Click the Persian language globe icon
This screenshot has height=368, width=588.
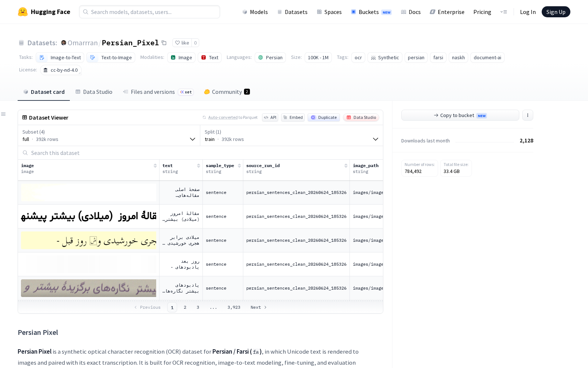click(x=261, y=57)
